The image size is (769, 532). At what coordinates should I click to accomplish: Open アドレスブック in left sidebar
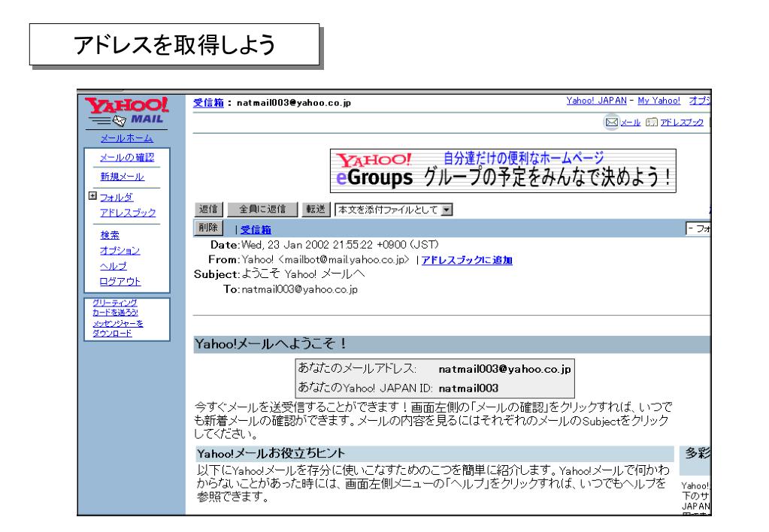coord(128,213)
